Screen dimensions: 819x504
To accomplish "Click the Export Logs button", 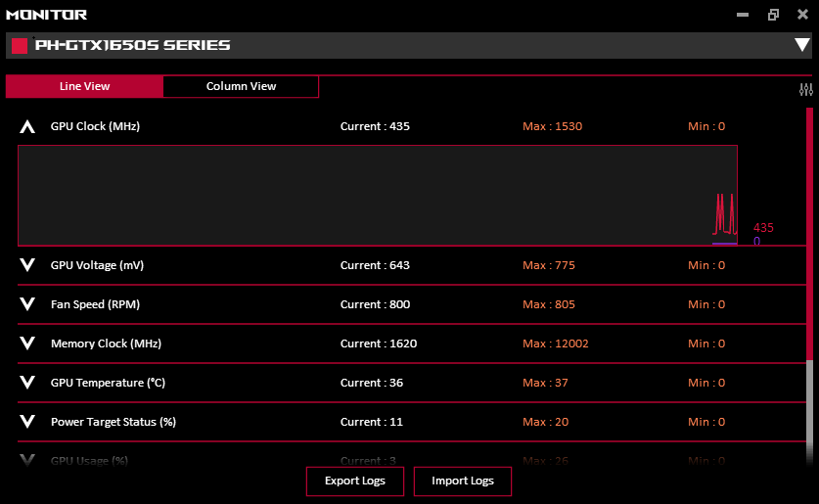I will point(355,481).
